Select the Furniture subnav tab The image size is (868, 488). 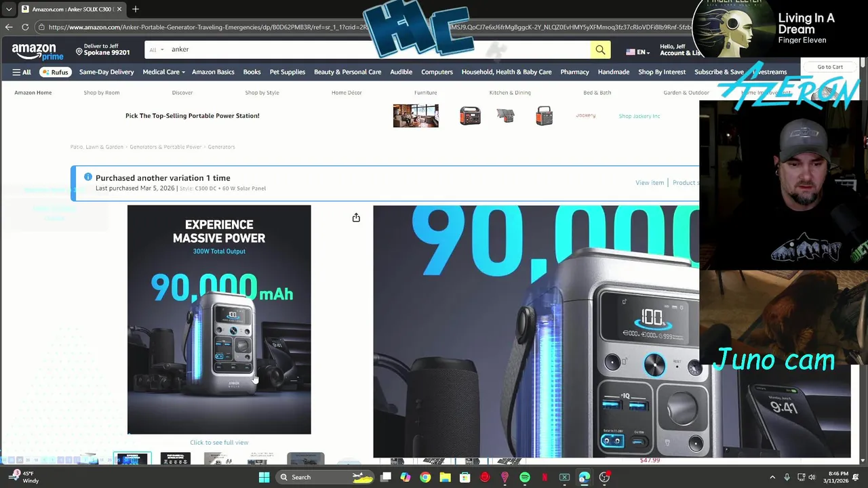[x=425, y=92]
